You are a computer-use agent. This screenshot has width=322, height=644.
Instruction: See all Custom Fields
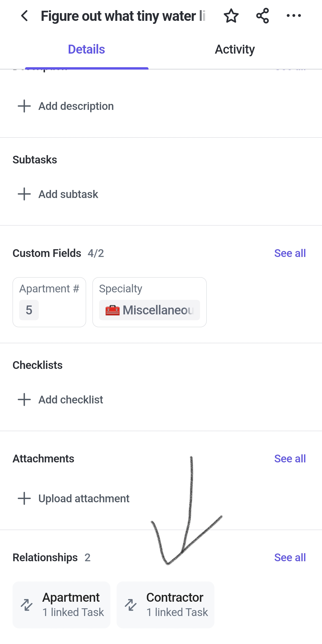tap(290, 253)
